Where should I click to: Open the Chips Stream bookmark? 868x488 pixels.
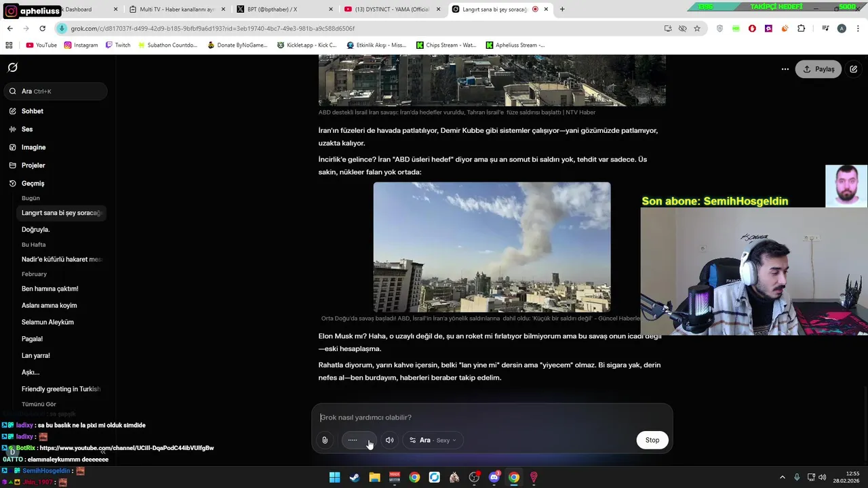[x=446, y=45]
